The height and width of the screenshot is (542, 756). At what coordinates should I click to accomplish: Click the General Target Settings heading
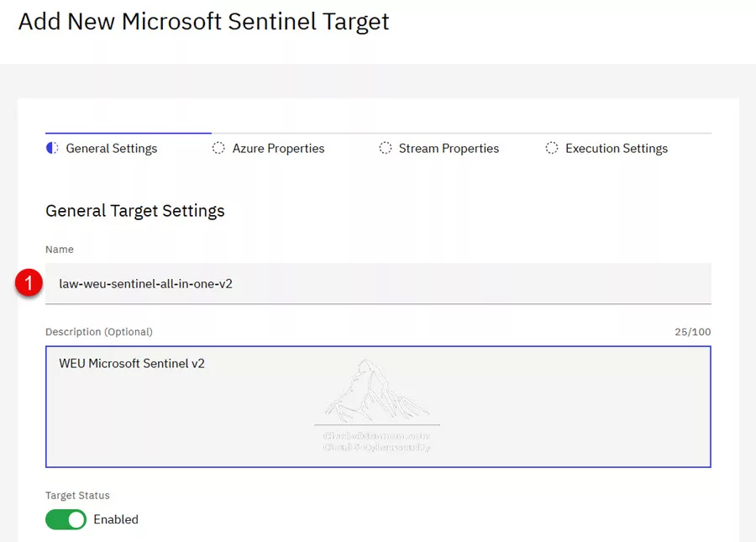[x=135, y=211]
